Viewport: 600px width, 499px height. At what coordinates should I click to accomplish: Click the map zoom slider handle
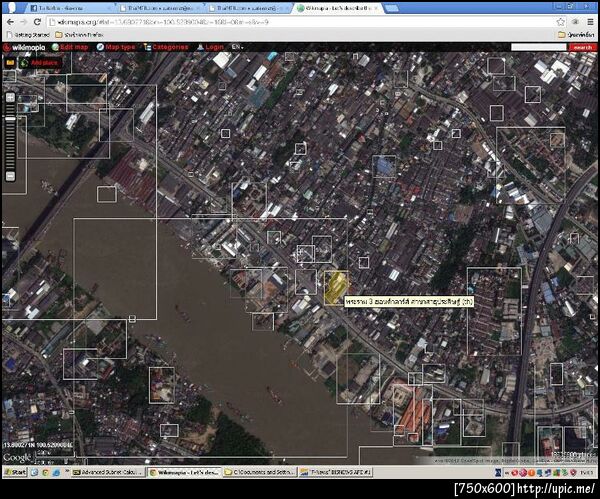tap(10, 119)
